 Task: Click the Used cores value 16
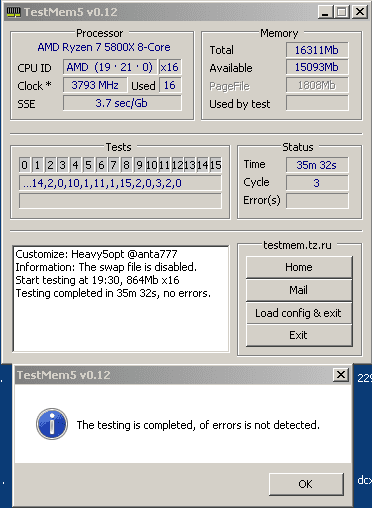170,85
